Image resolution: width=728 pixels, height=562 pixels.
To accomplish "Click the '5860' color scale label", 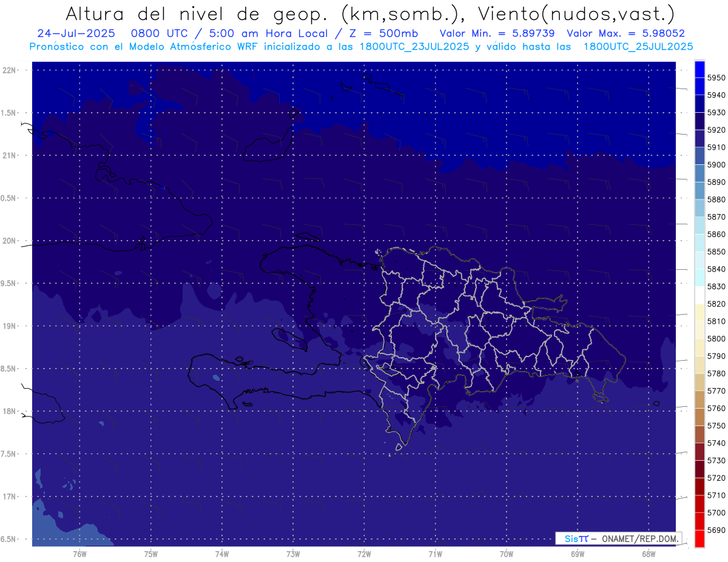I will [716, 234].
